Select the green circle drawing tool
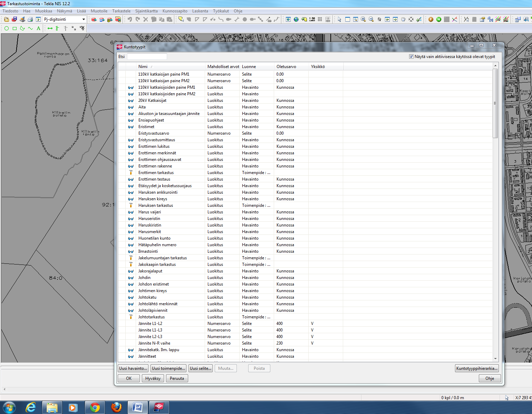The height and width of the screenshot is (414, 532). 6,28
